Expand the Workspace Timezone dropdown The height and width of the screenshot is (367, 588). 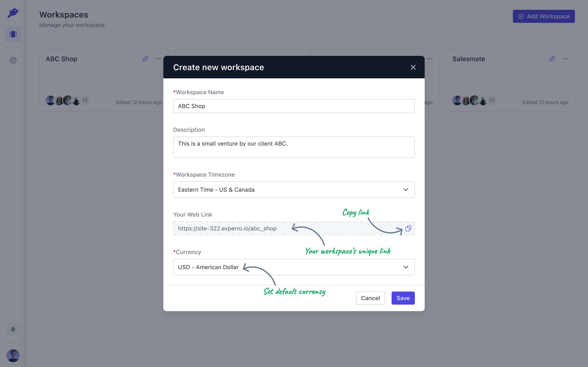(294, 190)
